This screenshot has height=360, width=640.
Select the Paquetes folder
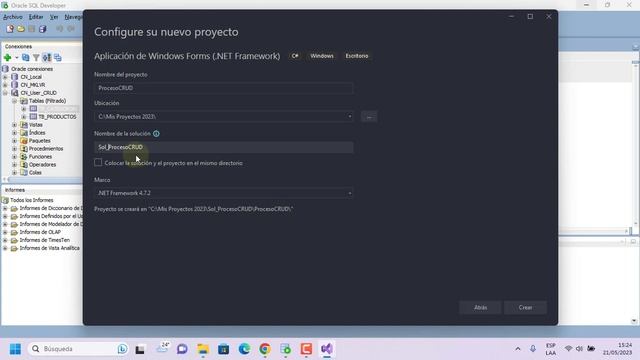coord(40,140)
